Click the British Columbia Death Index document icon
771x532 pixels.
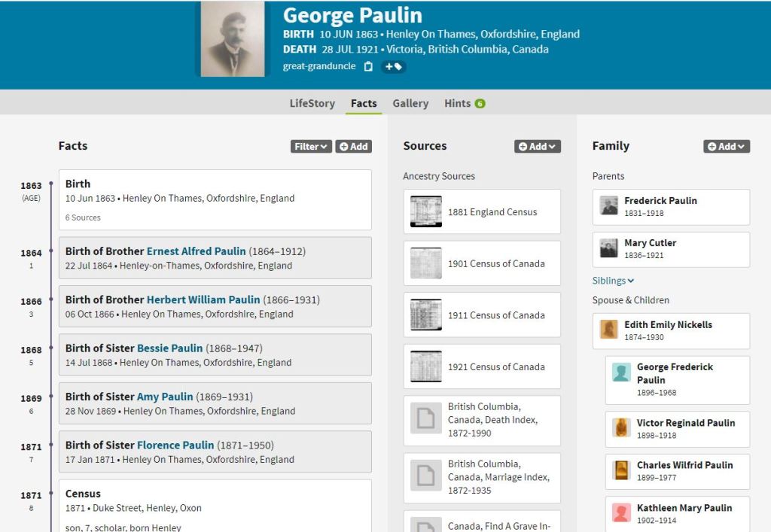click(426, 418)
